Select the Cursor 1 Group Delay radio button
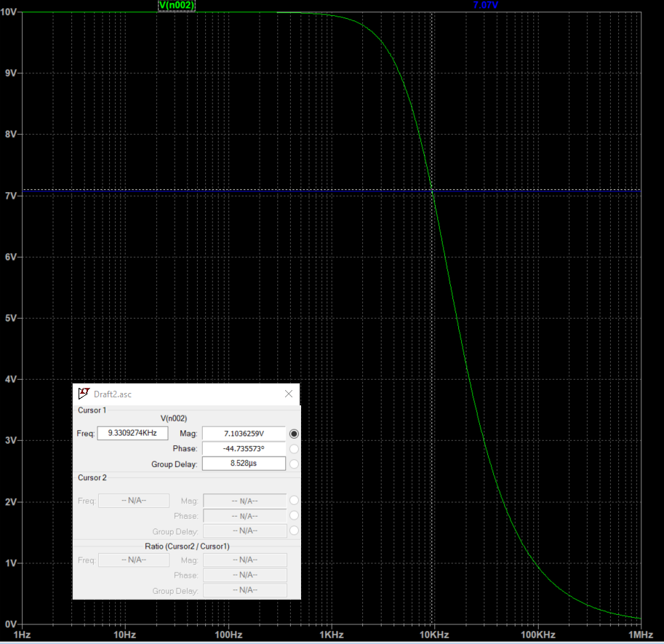The image size is (664, 644). (x=294, y=464)
